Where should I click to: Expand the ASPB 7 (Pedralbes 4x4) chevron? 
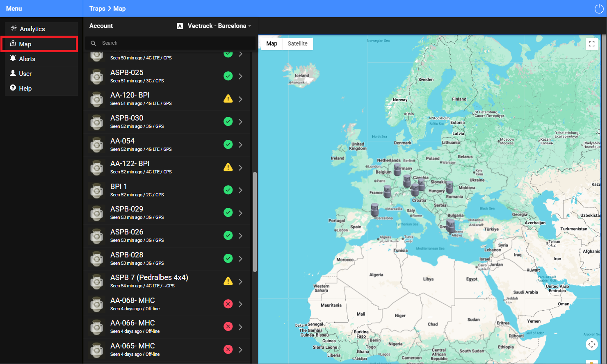click(x=240, y=282)
